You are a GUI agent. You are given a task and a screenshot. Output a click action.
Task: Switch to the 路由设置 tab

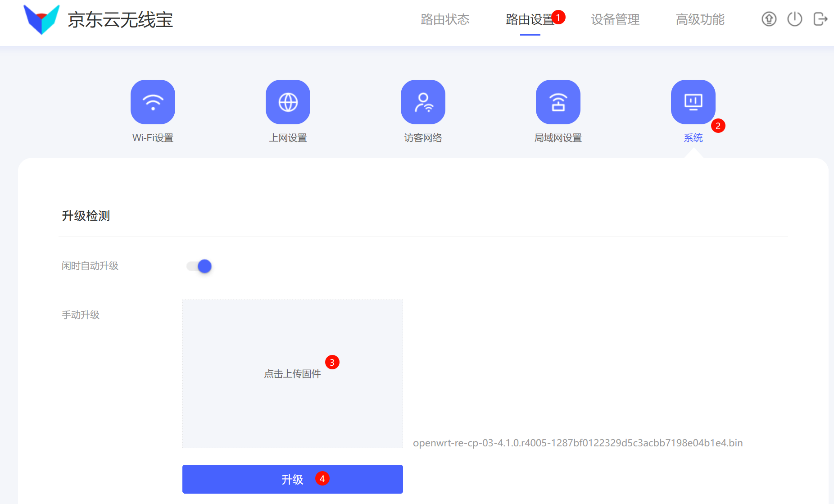[x=530, y=19]
